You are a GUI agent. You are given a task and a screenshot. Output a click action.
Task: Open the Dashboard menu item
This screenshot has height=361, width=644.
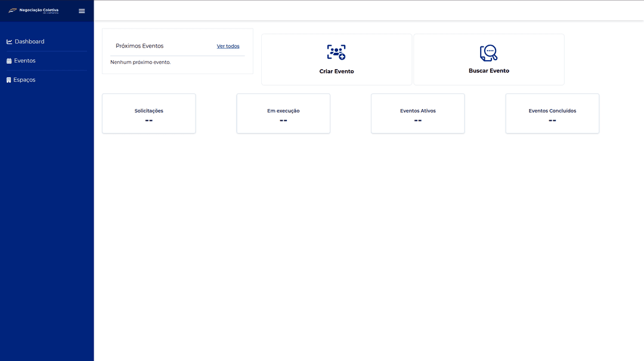pos(29,42)
